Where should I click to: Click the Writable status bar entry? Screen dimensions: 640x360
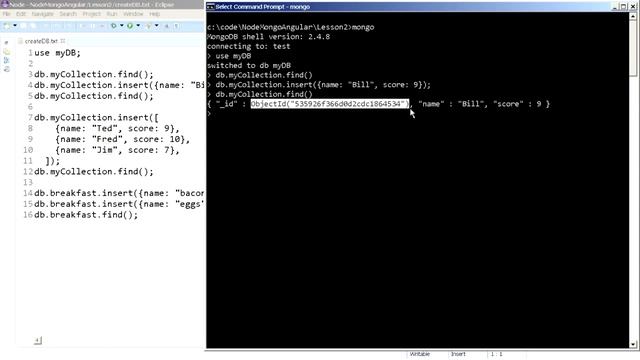[x=420, y=354]
